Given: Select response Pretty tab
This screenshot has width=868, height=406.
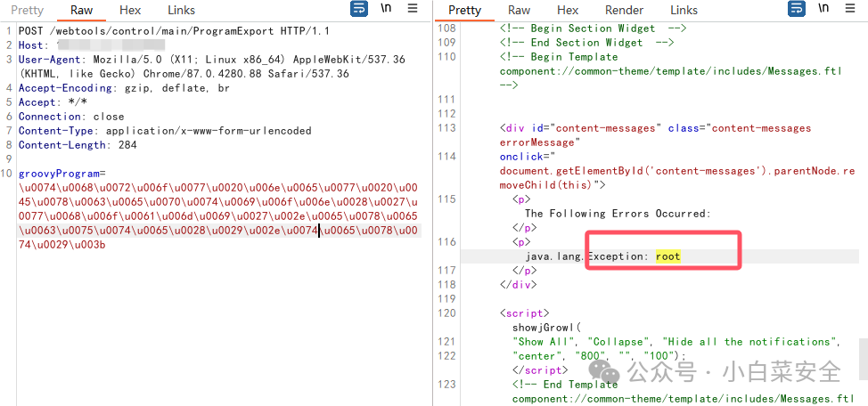Looking at the screenshot, I should pyautogui.click(x=464, y=10).
